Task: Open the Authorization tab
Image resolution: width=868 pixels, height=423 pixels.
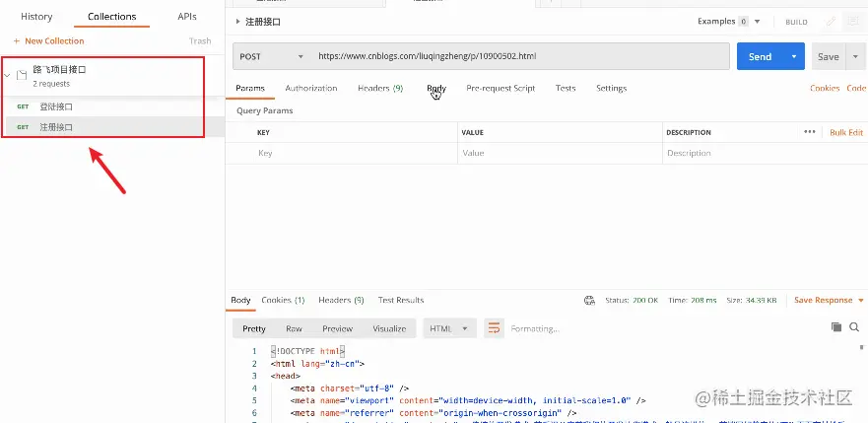Action: tap(311, 88)
